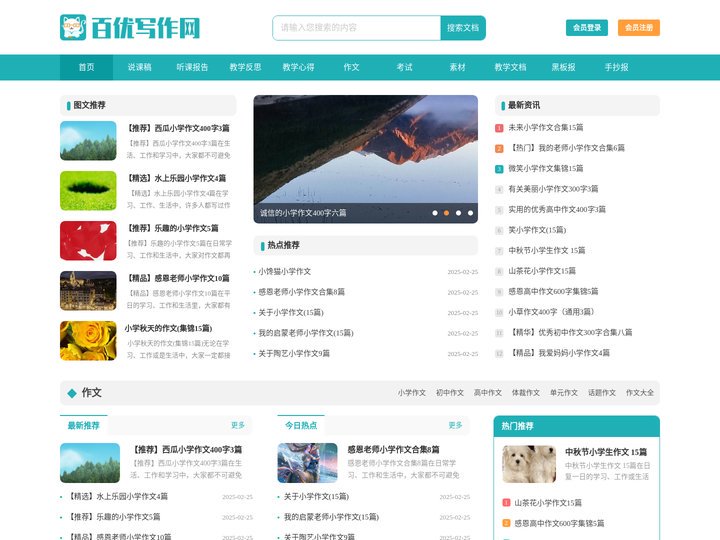Select the 小学作文 category link

[411, 393]
